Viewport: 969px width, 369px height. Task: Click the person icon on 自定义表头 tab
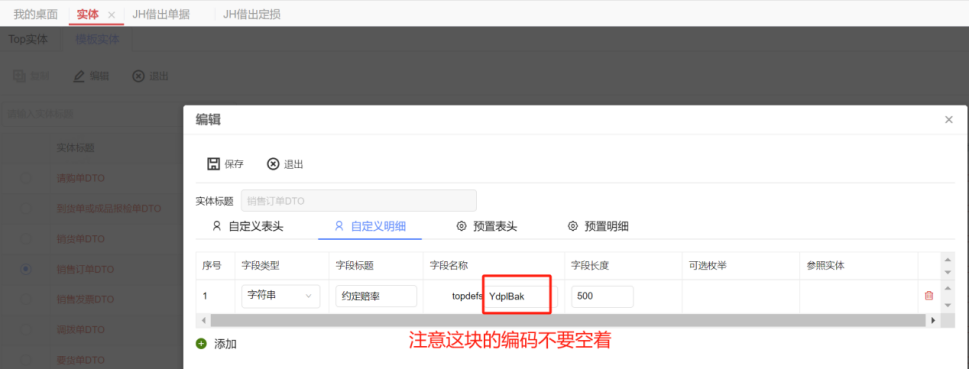216,226
